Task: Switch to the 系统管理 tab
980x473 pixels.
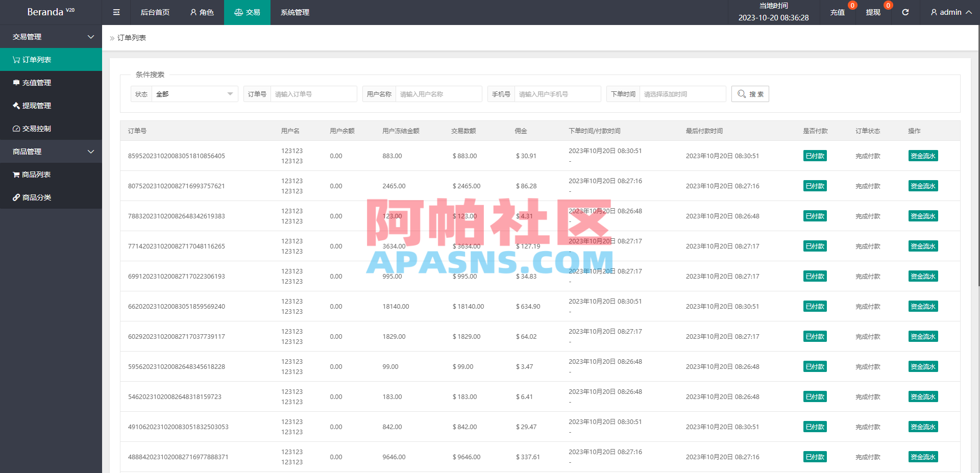Action: point(294,12)
